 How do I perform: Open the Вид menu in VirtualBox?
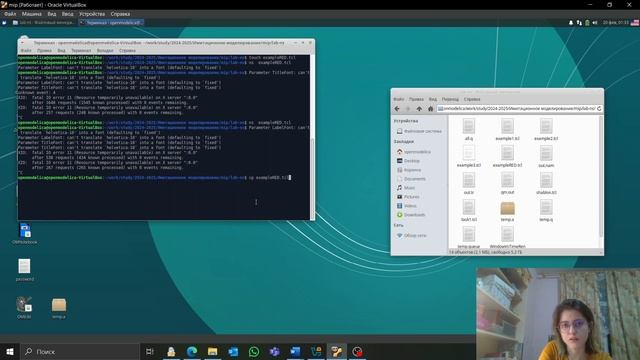51,14
